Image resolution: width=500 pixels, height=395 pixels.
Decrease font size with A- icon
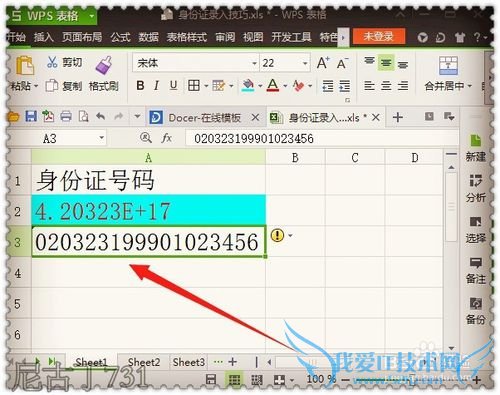(x=342, y=63)
